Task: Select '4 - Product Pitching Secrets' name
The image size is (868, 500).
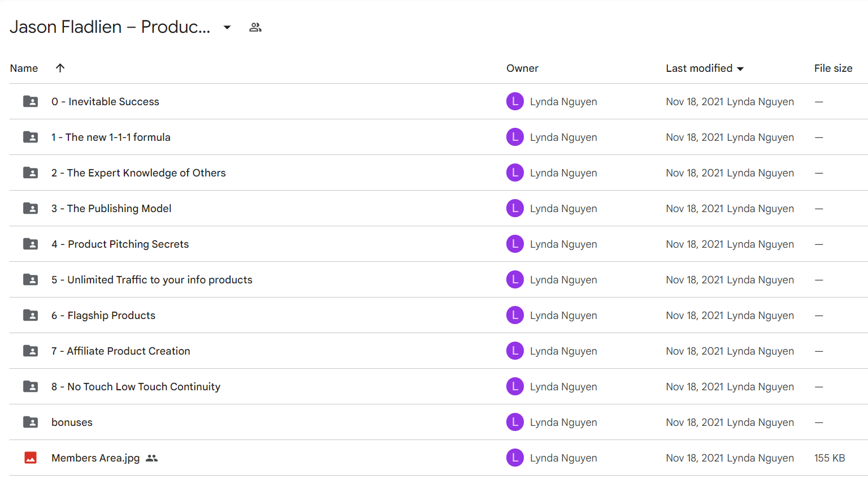Action: (x=120, y=244)
